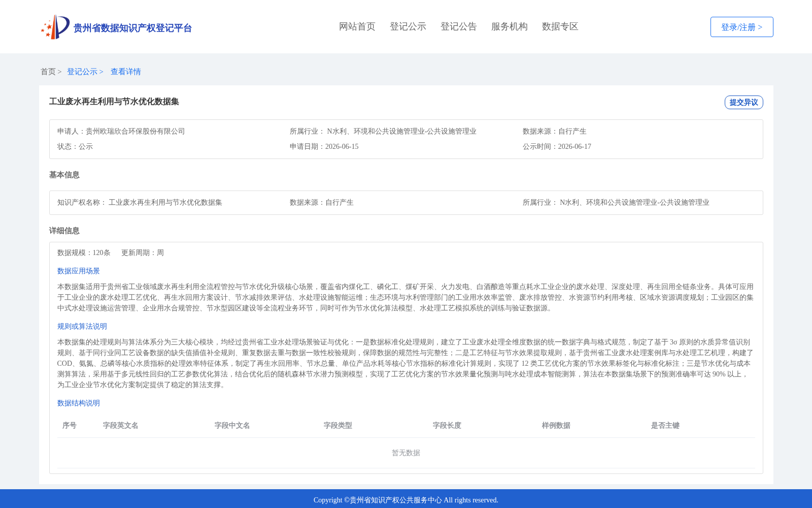Click applicant 贵州欧瑞欣合环保股份有限公司
The height and width of the screenshot is (508, 812).
coord(135,131)
